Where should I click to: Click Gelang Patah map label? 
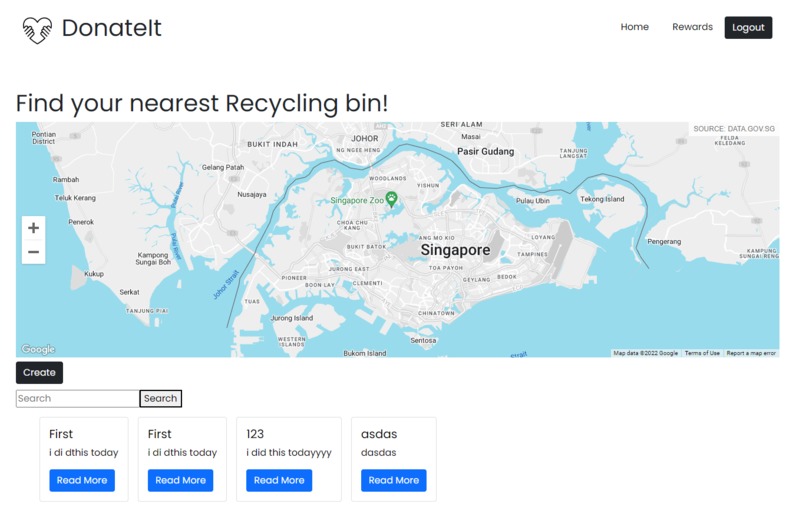223,167
